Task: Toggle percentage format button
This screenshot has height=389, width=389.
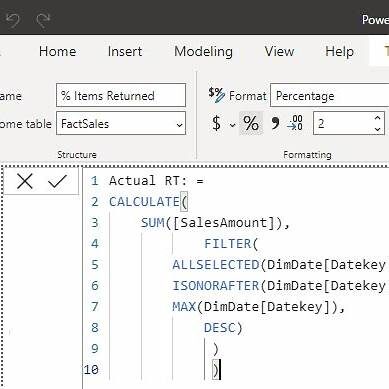Action: [x=251, y=123]
